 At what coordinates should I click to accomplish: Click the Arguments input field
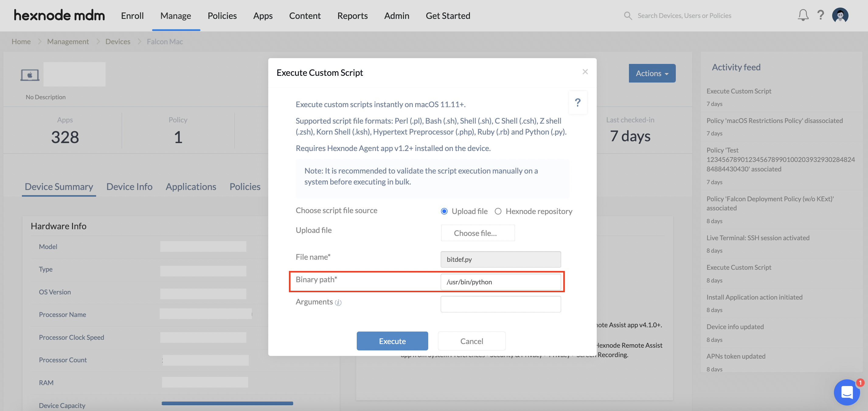coord(500,304)
